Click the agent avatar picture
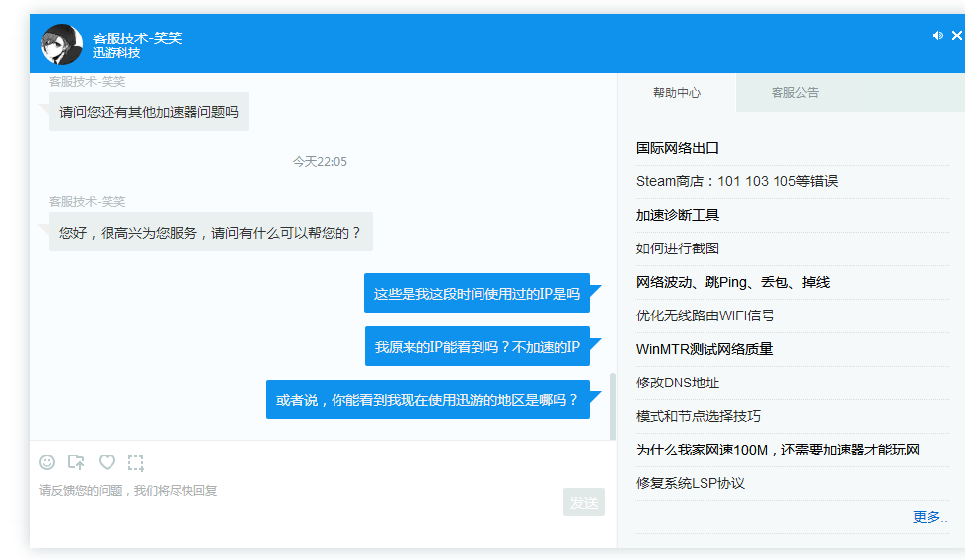The width and height of the screenshot is (965, 560). point(61,44)
